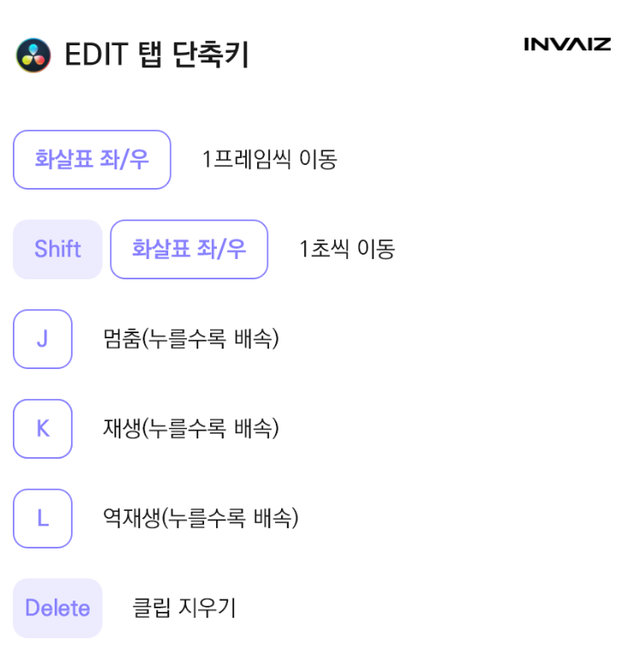Click the Shift key badge

57,249
